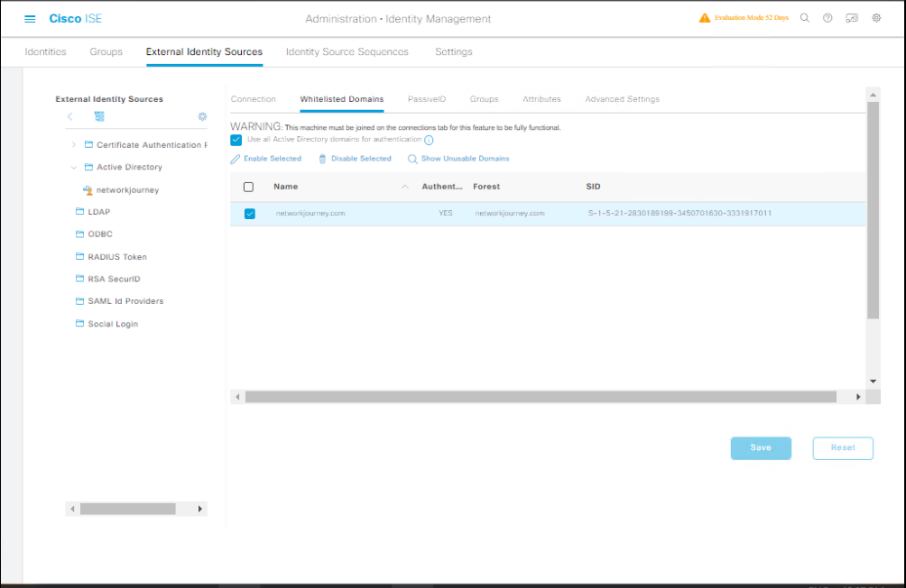Open the help question mark icon
The height and width of the screenshot is (588, 906).
point(827,18)
